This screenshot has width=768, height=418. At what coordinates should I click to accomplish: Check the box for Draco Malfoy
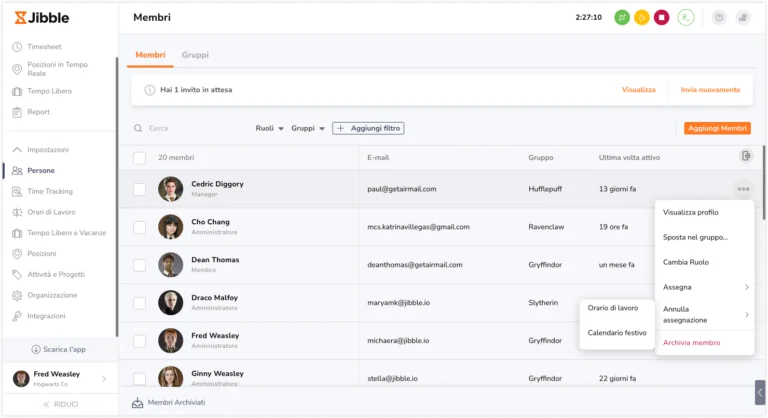140,303
